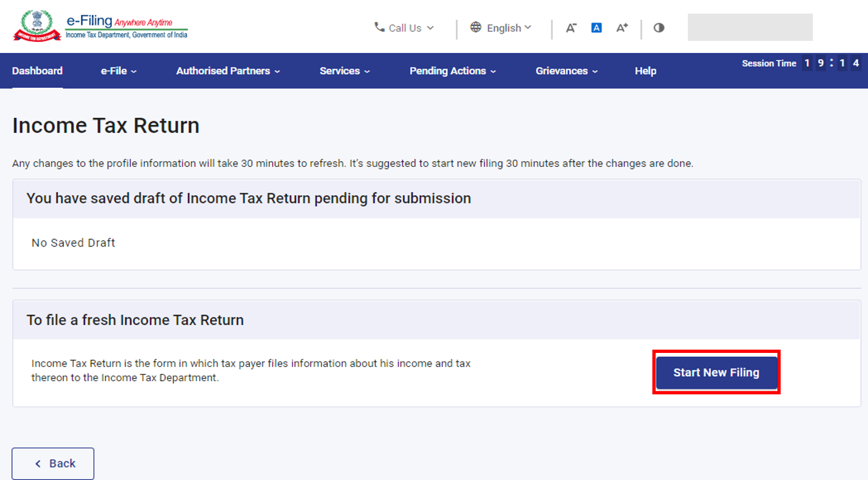This screenshot has width=868, height=480.
Task: Open the Services menu
Action: point(344,71)
